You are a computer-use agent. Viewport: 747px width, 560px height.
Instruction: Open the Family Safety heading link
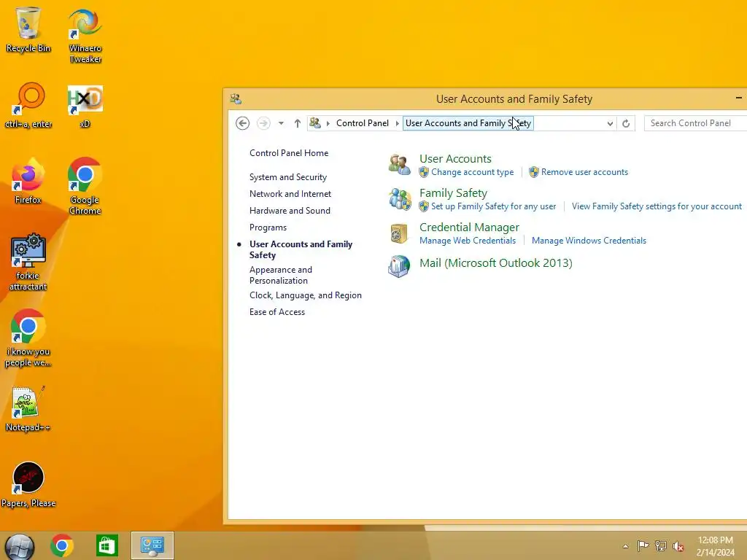coord(453,192)
